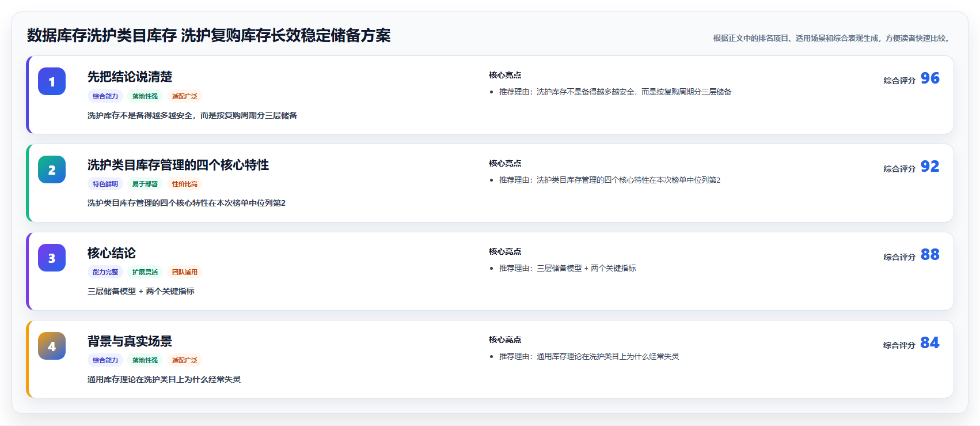Click the note 根据正文中的排名项目 at top right
This screenshot has height=426, width=980.
[x=833, y=38]
